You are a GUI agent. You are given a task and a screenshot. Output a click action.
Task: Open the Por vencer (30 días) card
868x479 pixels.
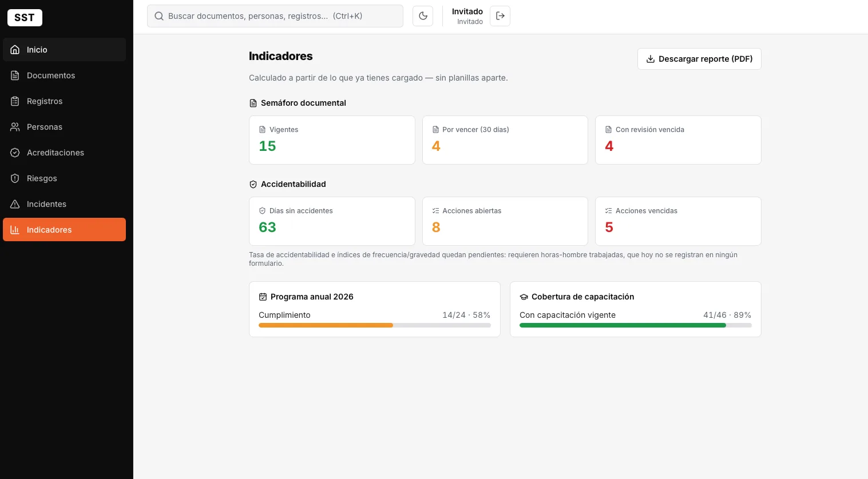(505, 140)
